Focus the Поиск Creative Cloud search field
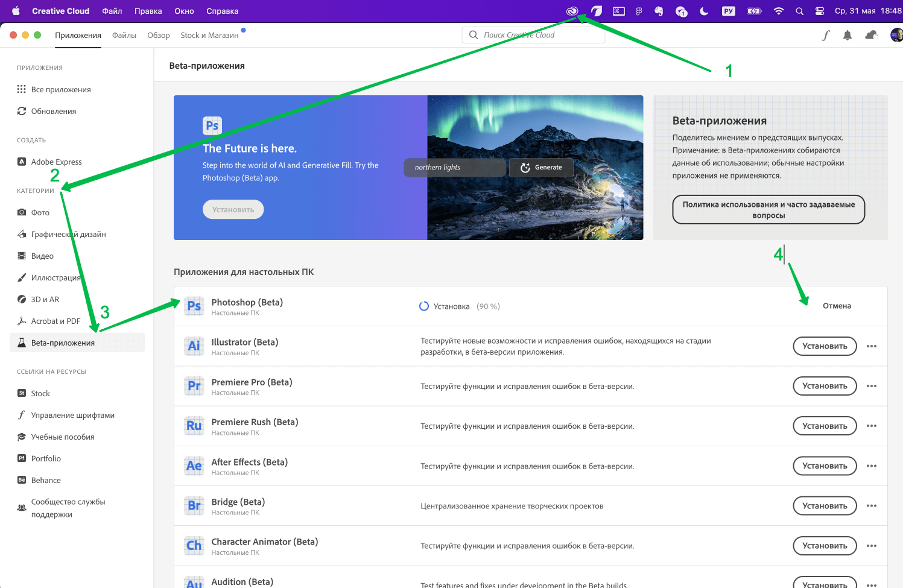Viewport: 903px width, 588px height. coord(533,35)
